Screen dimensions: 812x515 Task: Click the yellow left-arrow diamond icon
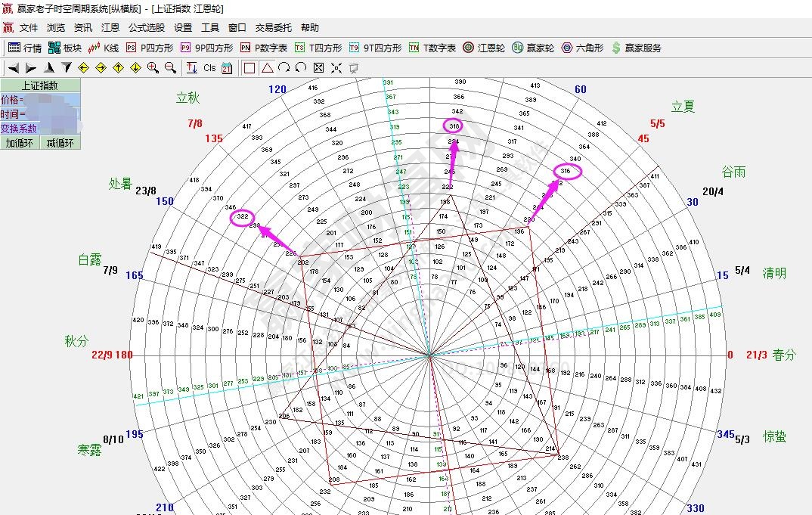[83, 68]
